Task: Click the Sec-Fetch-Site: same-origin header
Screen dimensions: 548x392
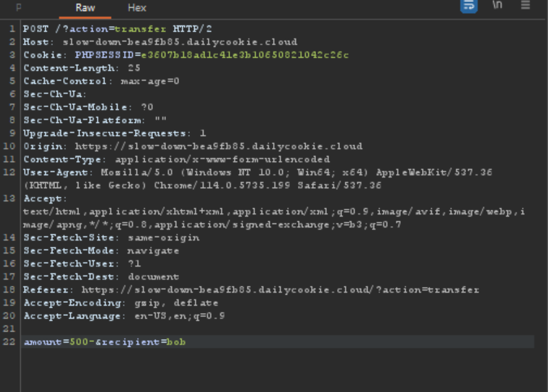Action: tap(111, 238)
